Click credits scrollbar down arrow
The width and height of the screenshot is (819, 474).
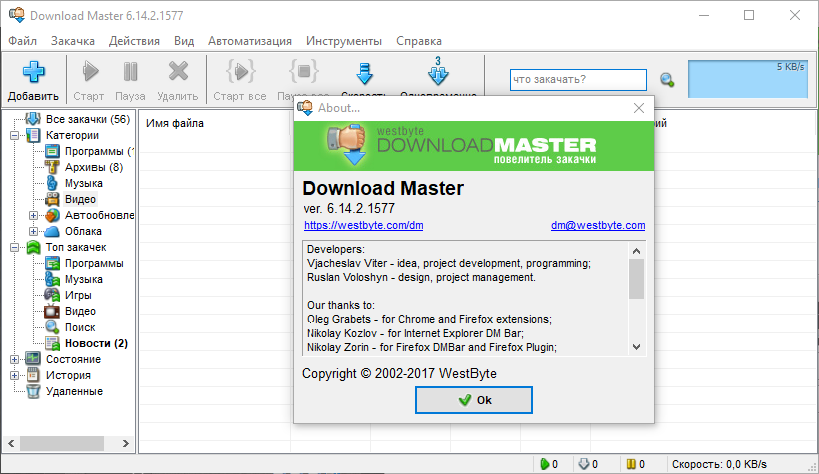click(x=636, y=346)
